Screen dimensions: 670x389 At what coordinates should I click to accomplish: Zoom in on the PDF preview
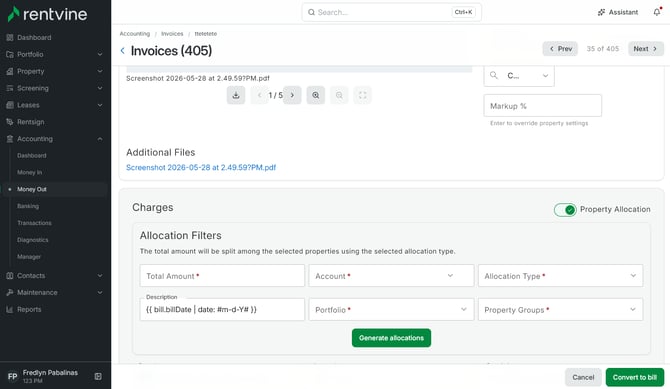click(316, 95)
